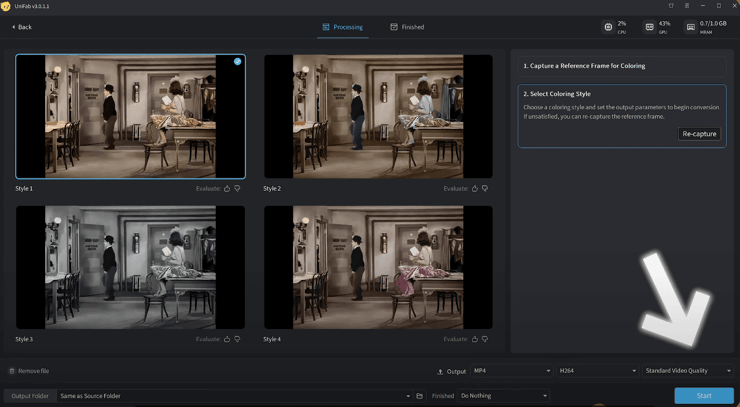Image resolution: width=740 pixels, height=407 pixels.
Task: Select the Style 1 colorized thumbnail
Action: click(130, 116)
